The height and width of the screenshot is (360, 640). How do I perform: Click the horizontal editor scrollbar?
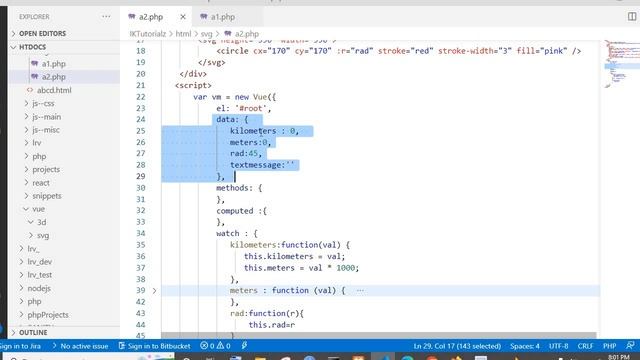(x=378, y=335)
